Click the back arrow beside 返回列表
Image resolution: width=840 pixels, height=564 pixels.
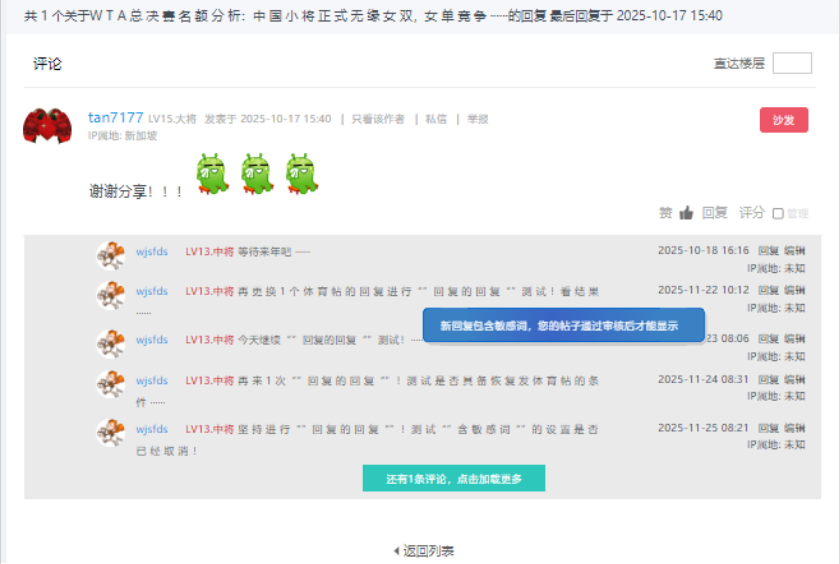(396, 551)
